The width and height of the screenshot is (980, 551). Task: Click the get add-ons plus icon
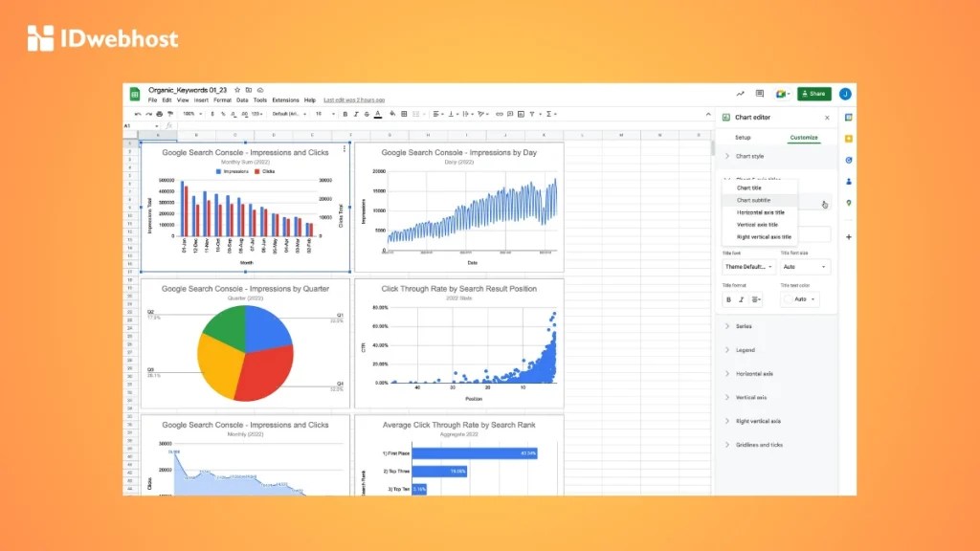[x=849, y=237]
